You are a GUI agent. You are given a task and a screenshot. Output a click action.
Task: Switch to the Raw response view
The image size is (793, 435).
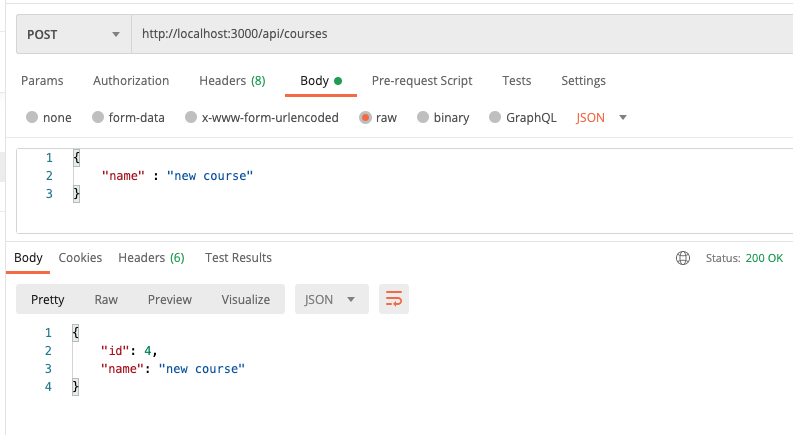click(x=106, y=299)
